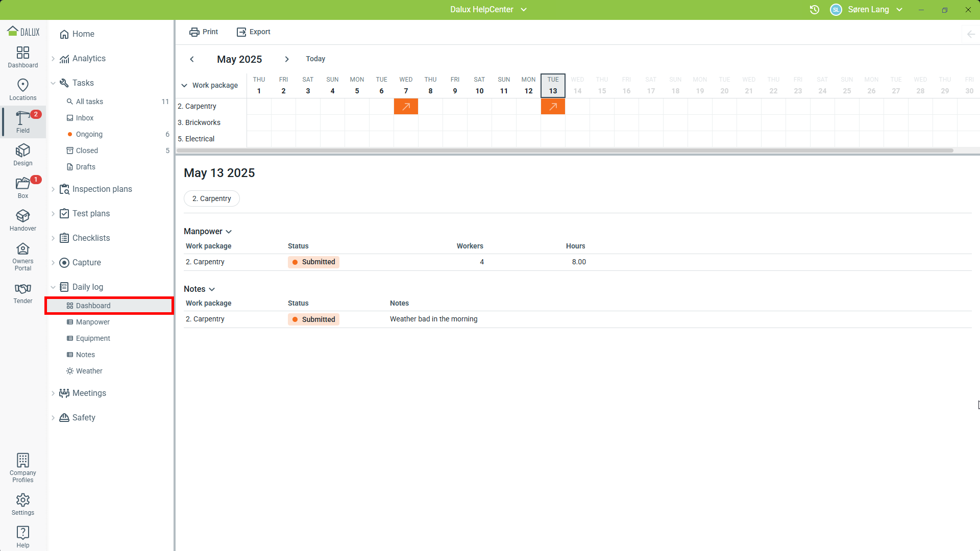Select the 2. Carpentry filter chip

211,198
